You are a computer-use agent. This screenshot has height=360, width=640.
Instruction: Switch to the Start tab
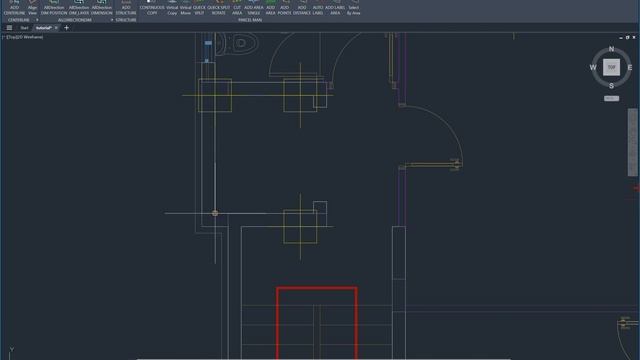click(x=24, y=28)
